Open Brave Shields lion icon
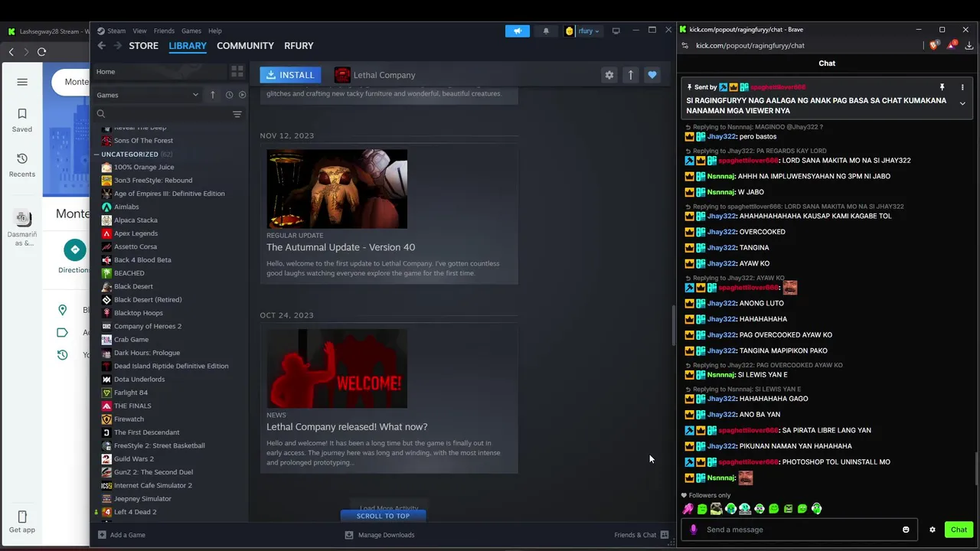The height and width of the screenshot is (551, 980). [934, 45]
